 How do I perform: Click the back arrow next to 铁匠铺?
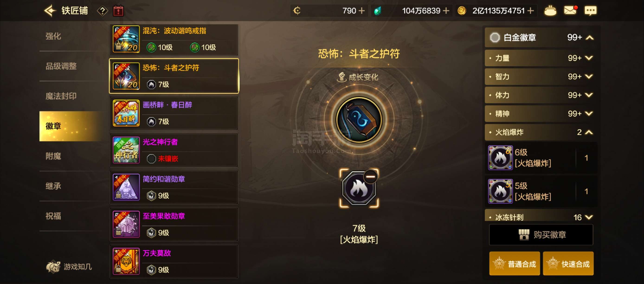tap(50, 11)
